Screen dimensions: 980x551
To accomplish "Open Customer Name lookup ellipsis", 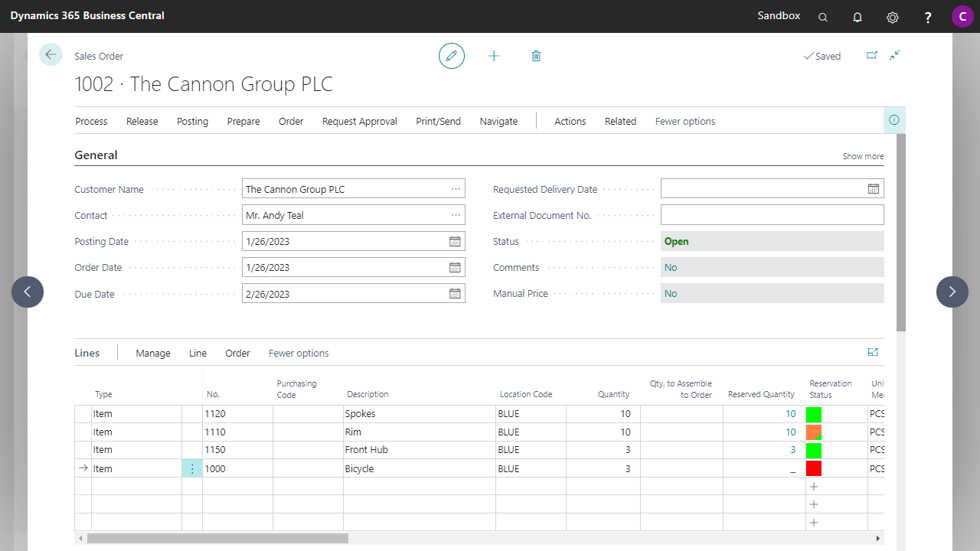I will 456,189.
